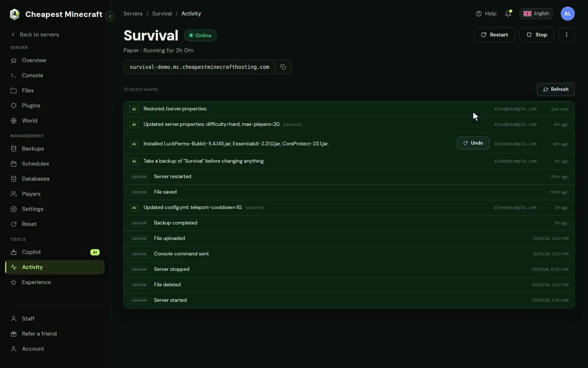Image resolution: width=588 pixels, height=368 pixels.
Task: Click the "10/10/26, 3:30 PM" timestamp
Action: pos(551,239)
